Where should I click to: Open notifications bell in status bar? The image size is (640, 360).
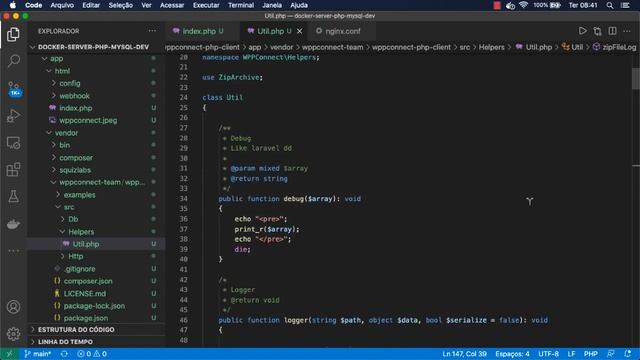pos(628,354)
